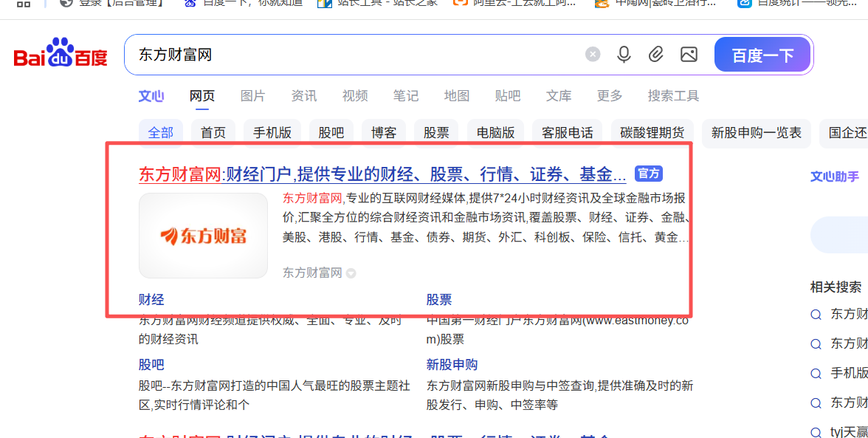868x438 pixels.
Task: Switch to the 文心 tab
Action: coord(151,95)
